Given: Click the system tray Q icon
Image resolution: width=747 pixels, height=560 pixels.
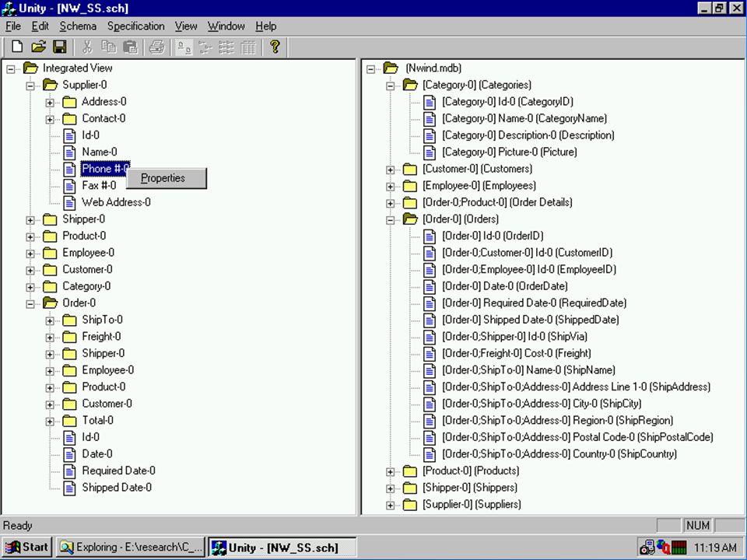Looking at the screenshot, I should click(x=663, y=548).
